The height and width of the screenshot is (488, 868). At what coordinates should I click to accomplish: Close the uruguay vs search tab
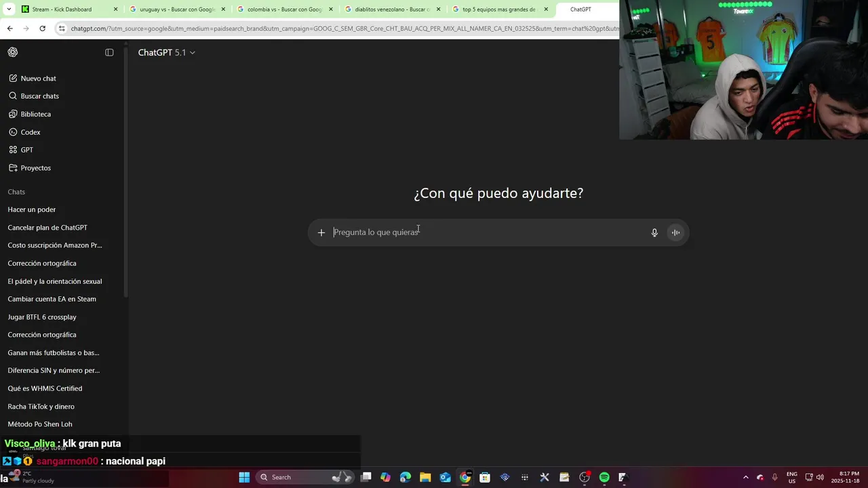223,9
